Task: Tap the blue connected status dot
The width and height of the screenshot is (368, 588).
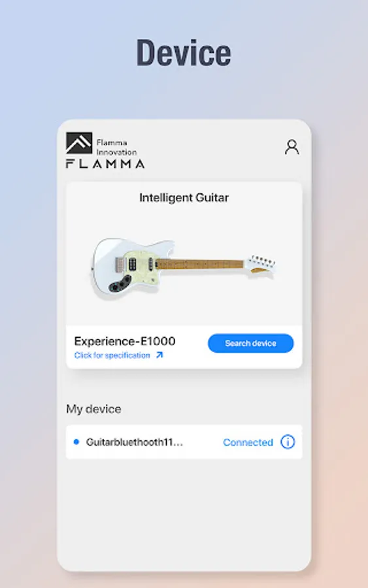Action: pos(76,442)
